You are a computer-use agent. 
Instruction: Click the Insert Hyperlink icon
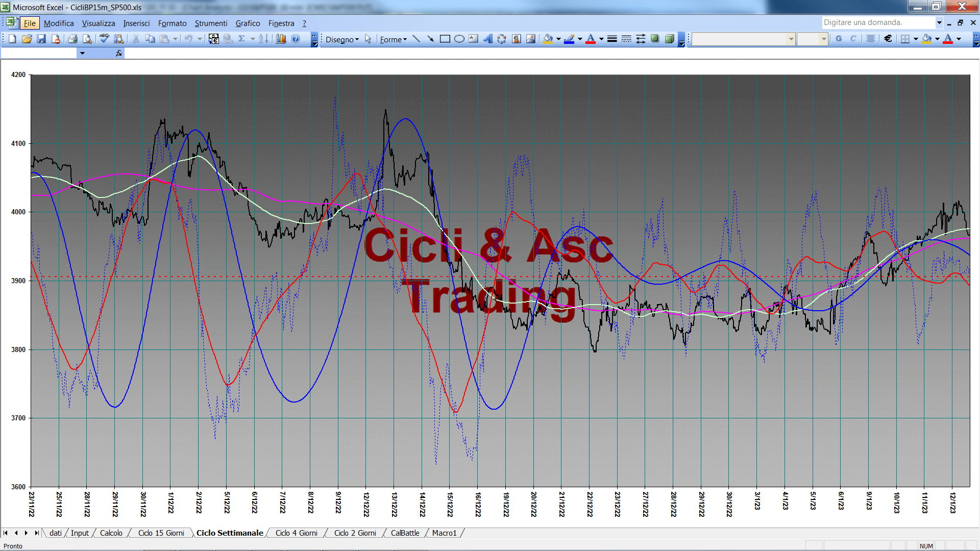click(x=228, y=39)
